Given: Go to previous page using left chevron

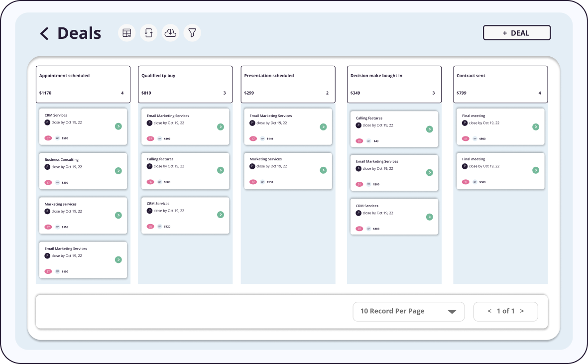Looking at the screenshot, I should click(x=489, y=311).
